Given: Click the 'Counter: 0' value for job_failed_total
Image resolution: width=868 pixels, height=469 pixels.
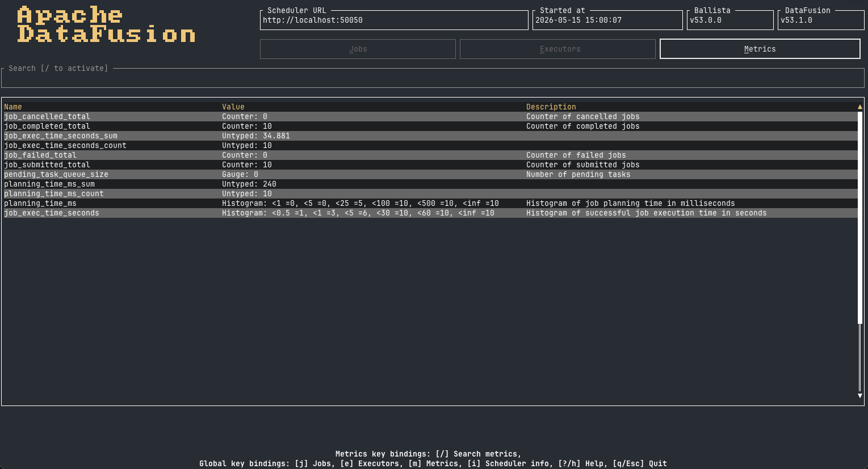Looking at the screenshot, I should point(245,155).
